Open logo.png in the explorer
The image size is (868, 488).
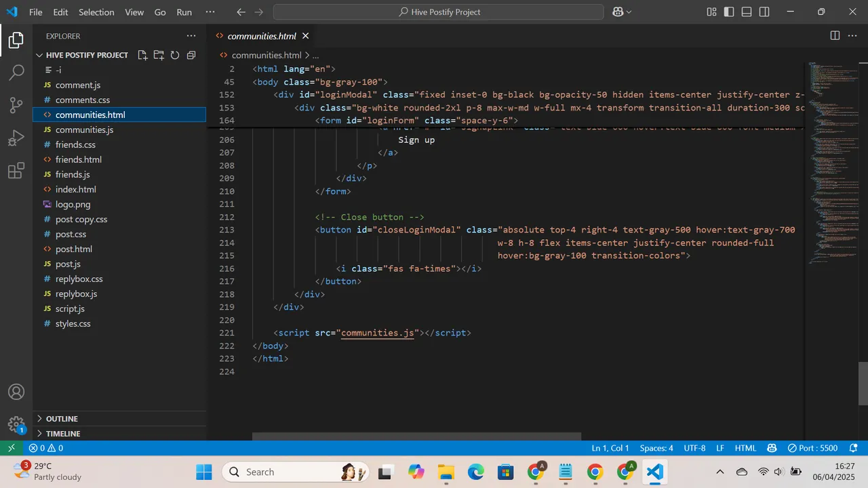(x=73, y=204)
